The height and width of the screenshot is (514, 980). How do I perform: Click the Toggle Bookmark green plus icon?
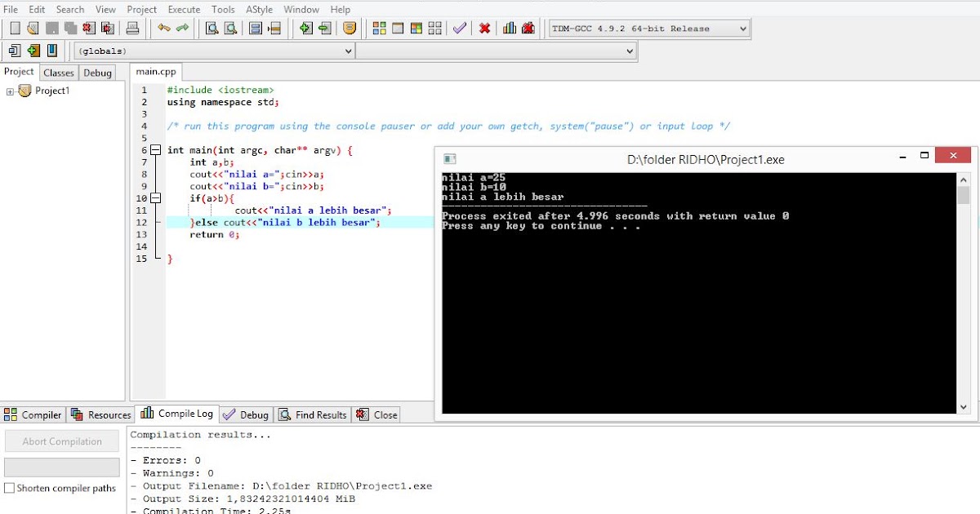(x=33, y=51)
